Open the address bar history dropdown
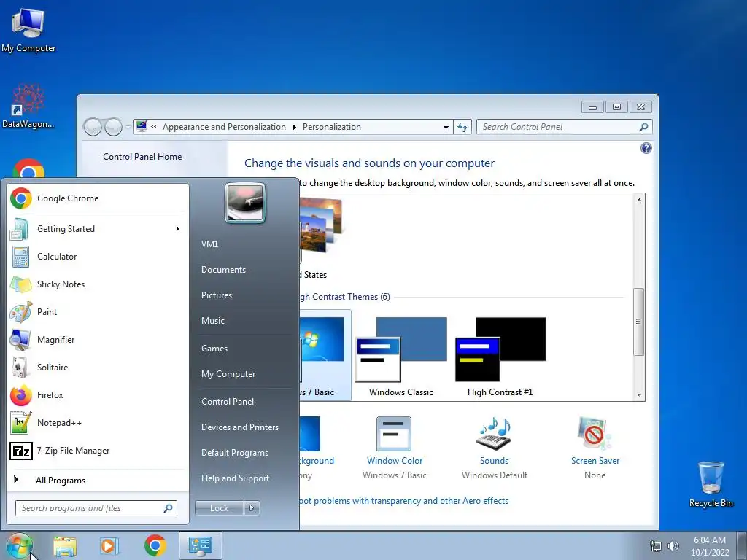The image size is (747, 560). 446,127
